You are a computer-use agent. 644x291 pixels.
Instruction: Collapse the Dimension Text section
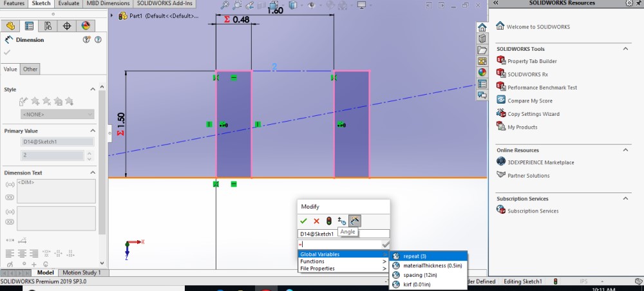click(92, 173)
